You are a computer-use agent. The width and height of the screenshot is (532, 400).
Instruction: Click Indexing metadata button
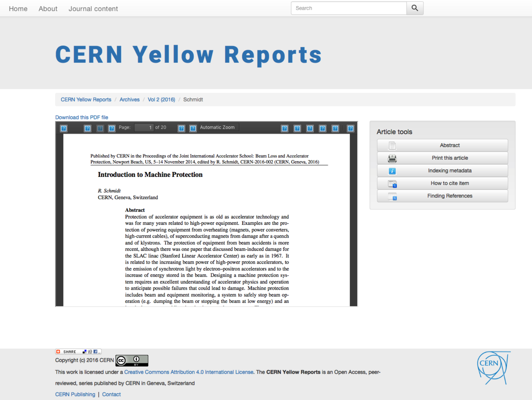(442, 171)
